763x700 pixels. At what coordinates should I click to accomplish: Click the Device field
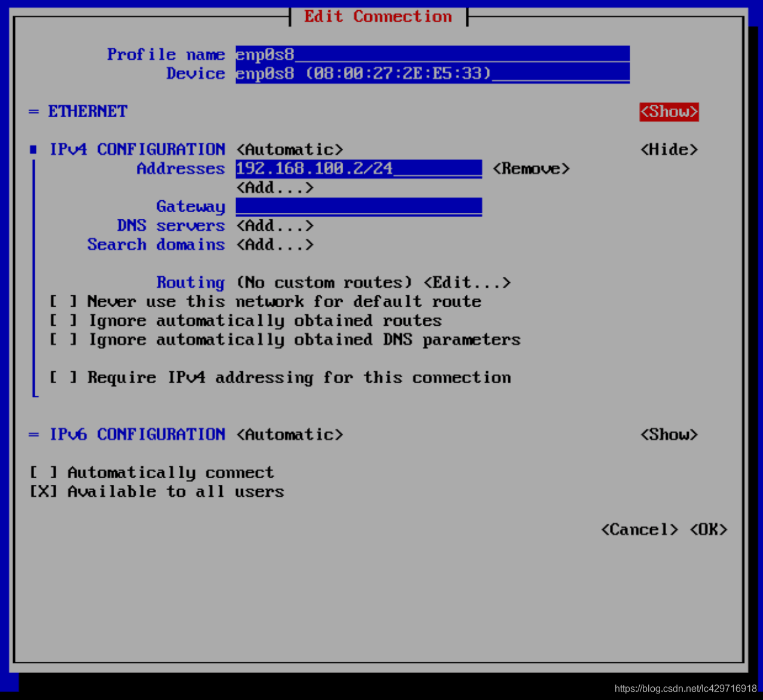coord(432,74)
